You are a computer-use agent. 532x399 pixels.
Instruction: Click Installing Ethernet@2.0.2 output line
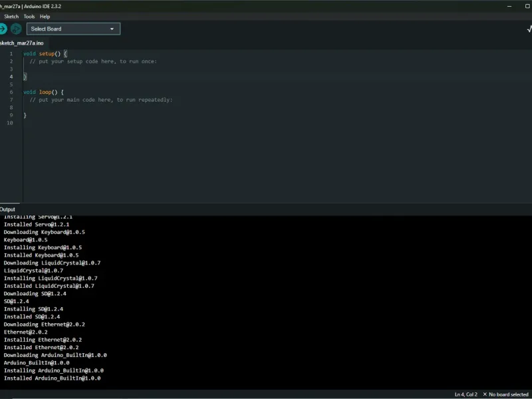point(43,340)
